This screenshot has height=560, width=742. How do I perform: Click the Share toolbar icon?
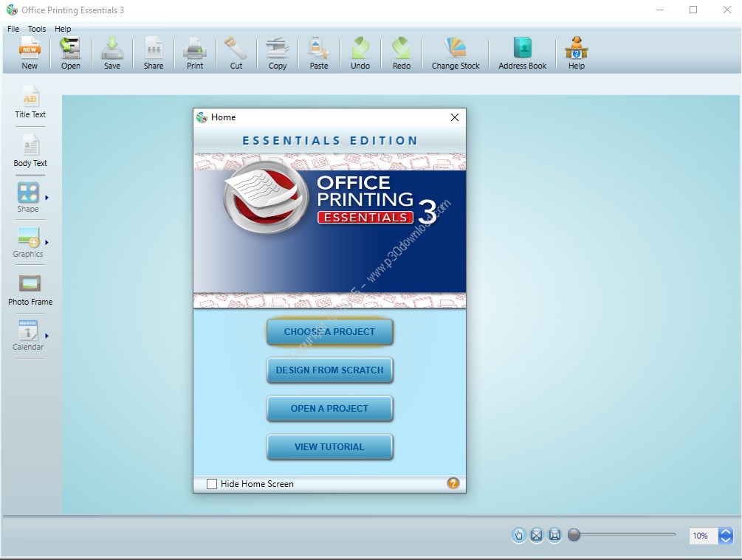tap(154, 53)
